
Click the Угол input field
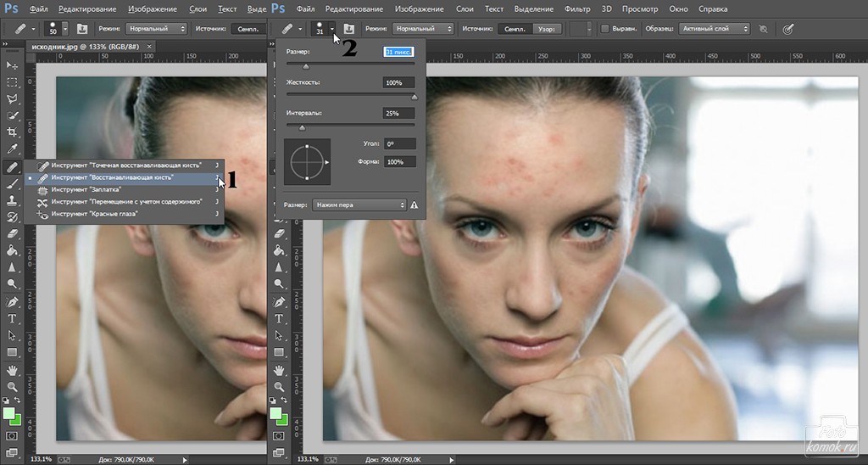[x=399, y=143]
